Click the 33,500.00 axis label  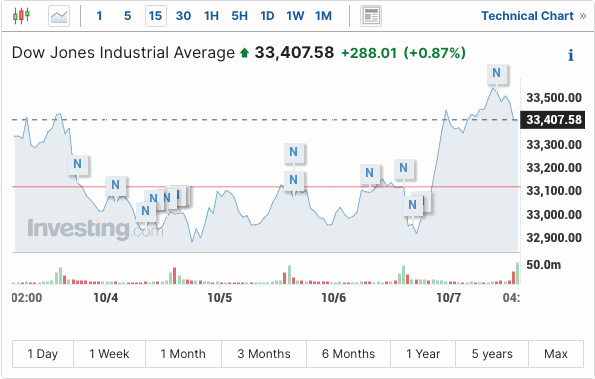pyautogui.click(x=554, y=98)
